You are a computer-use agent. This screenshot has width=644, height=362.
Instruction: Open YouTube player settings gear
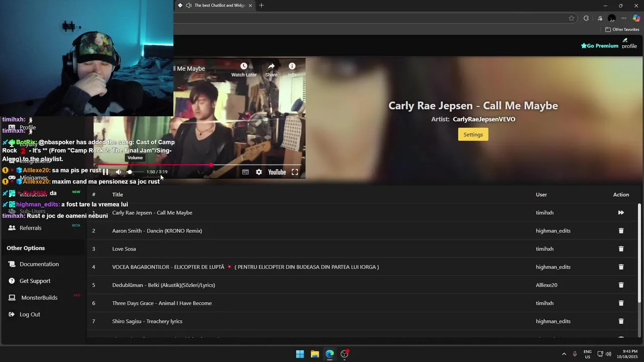(x=259, y=172)
